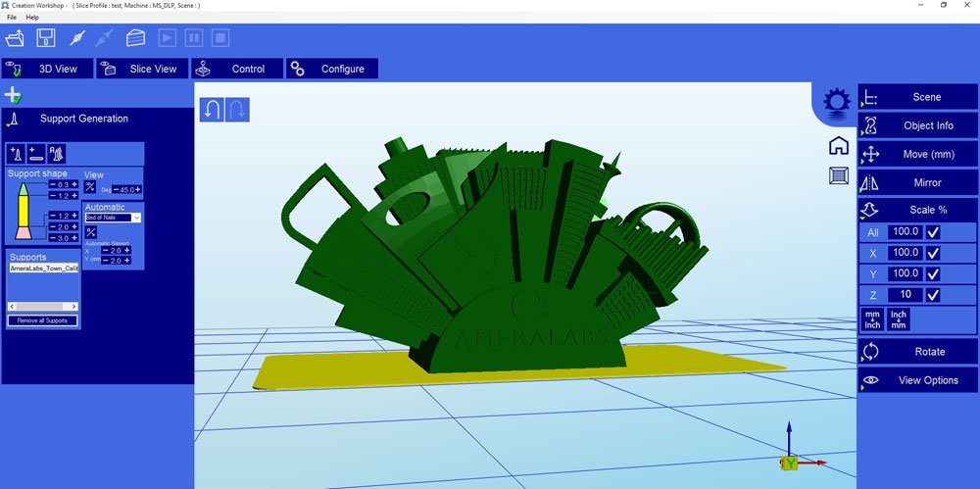This screenshot has width=980, height=489.
Task: Increase the 0.3 support tip value
Action: 74,184
